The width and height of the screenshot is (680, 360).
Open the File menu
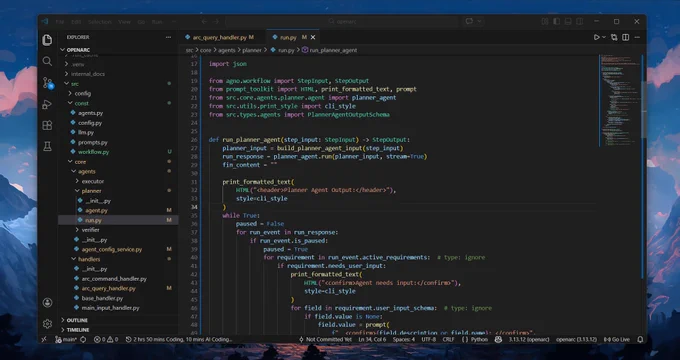[x=60, y=22]
